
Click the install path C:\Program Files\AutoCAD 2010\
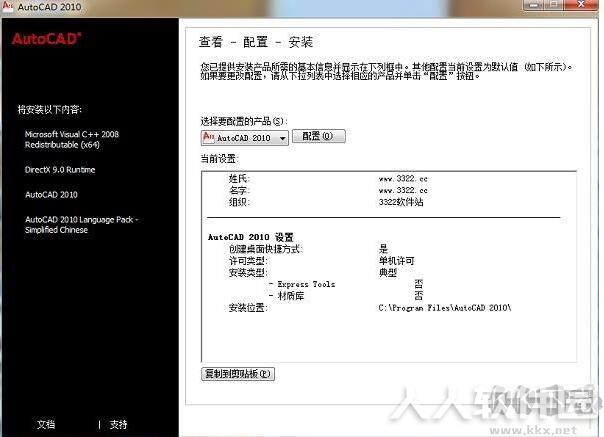(445, 308)
